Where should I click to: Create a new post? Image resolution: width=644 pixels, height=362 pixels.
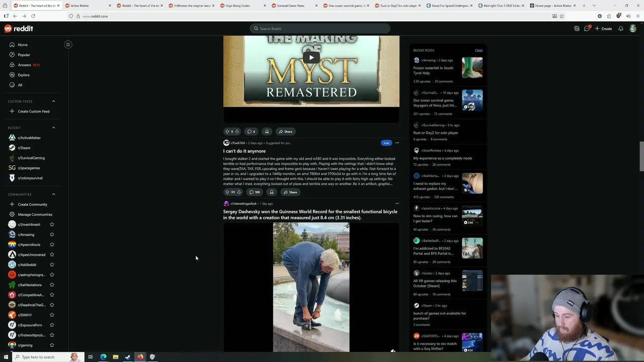603,29
